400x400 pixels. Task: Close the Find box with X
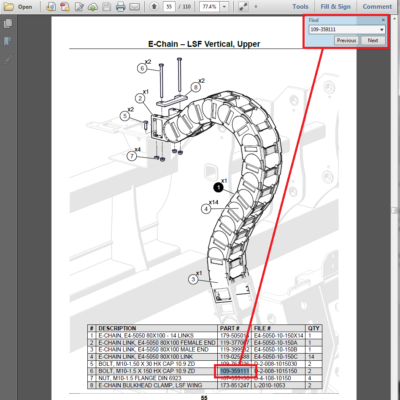tap(383, 20)
